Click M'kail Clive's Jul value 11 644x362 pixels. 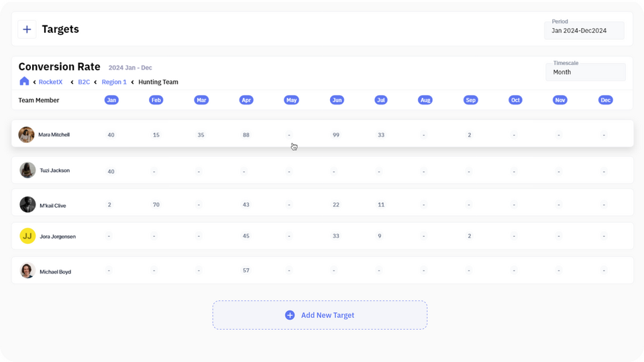click(x=381, y=205)
